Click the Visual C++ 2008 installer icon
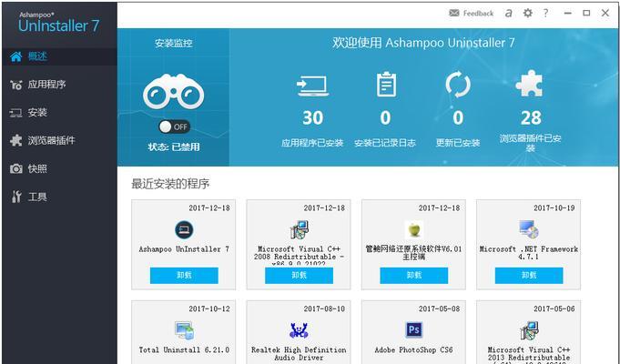Screen dimensions: 620x364 pyautogui.click(x=300, y=229)
